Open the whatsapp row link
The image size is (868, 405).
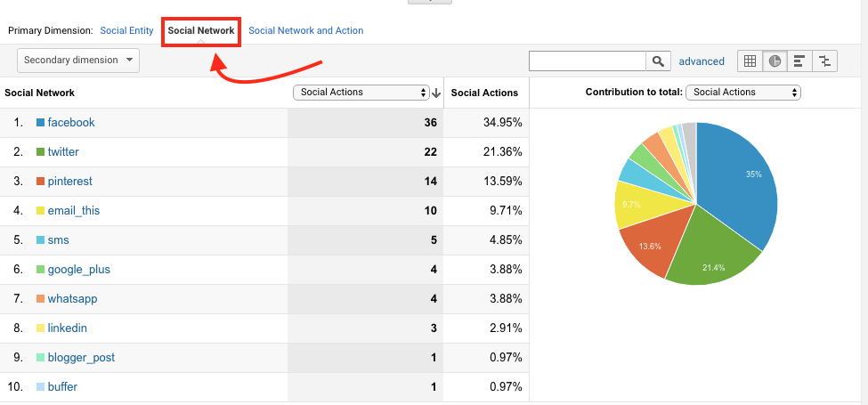click(x=72, y=299)
